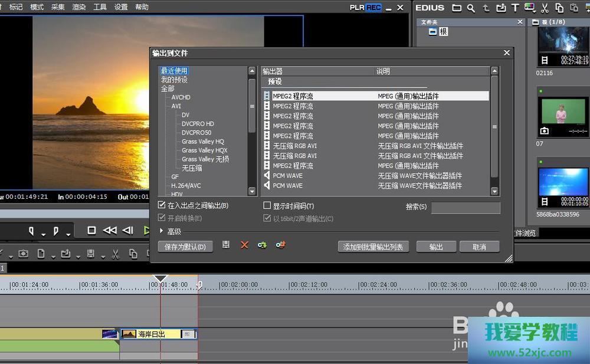Click the rewind button in the player

pyautogui.click(x=110, y=231)
